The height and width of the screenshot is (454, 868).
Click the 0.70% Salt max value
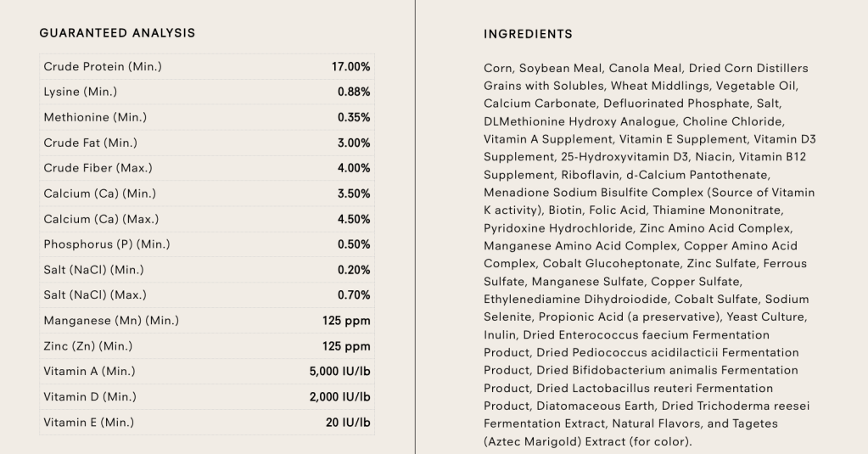coord(353,295)
